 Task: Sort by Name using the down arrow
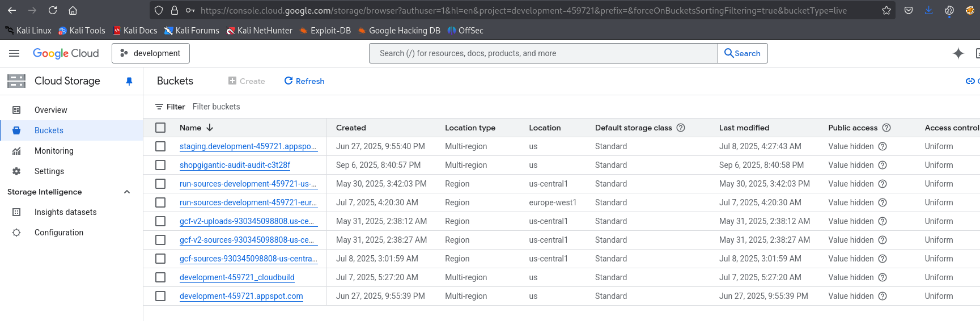click(x=210, y=128)
